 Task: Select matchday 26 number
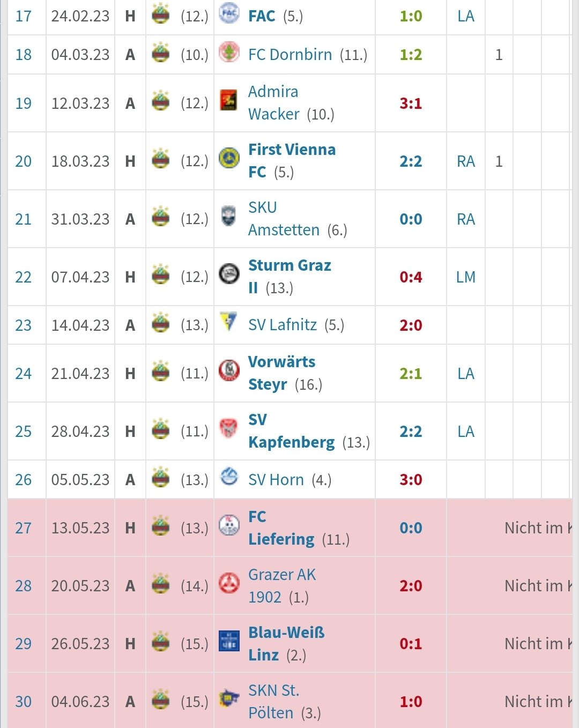(x=24, y=480)
